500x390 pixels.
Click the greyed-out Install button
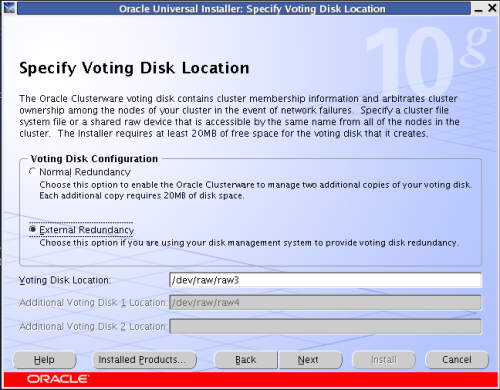coord(384,360)
